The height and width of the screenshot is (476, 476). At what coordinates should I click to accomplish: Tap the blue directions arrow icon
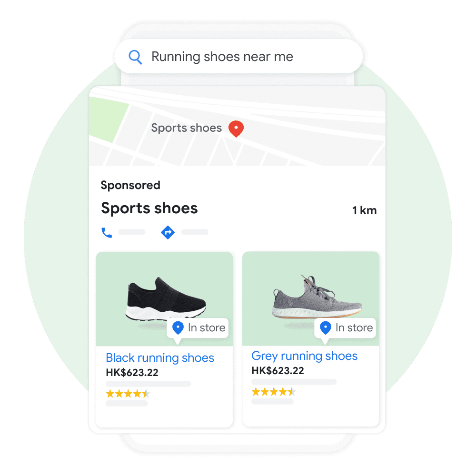point(168,233)
